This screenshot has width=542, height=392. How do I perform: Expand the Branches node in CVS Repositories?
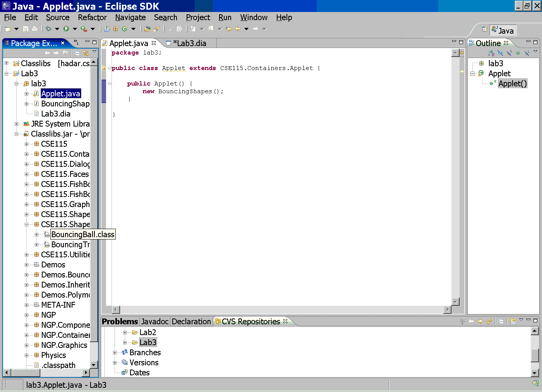pyautogui.click(x=115, y=353)
